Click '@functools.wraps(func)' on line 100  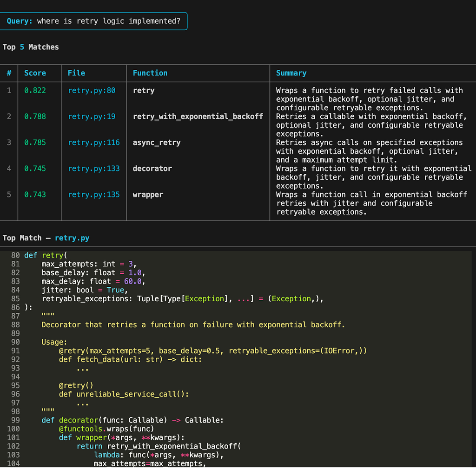click(x=106, y=429)
